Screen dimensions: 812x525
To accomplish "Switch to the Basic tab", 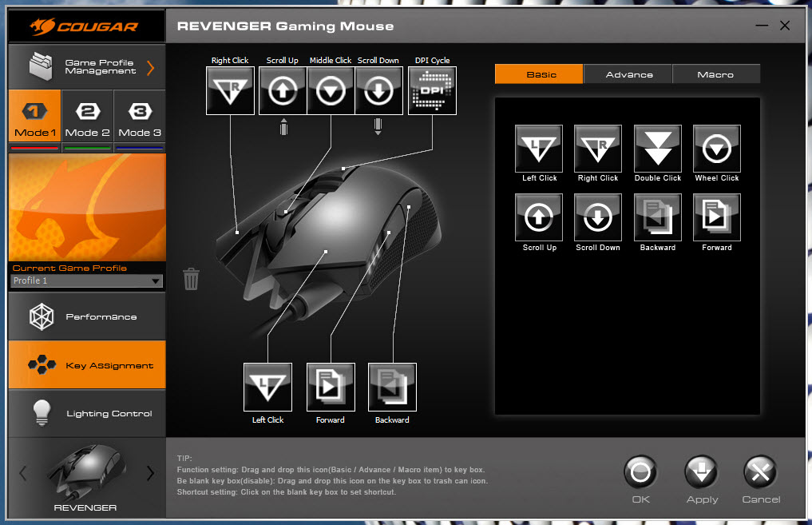I will pyautogui.click(x=539, y=74).
